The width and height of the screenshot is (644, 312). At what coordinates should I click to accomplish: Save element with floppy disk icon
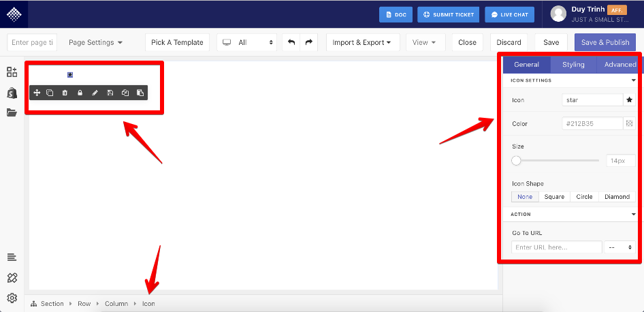pyautogui.click(x=110, y=93)
